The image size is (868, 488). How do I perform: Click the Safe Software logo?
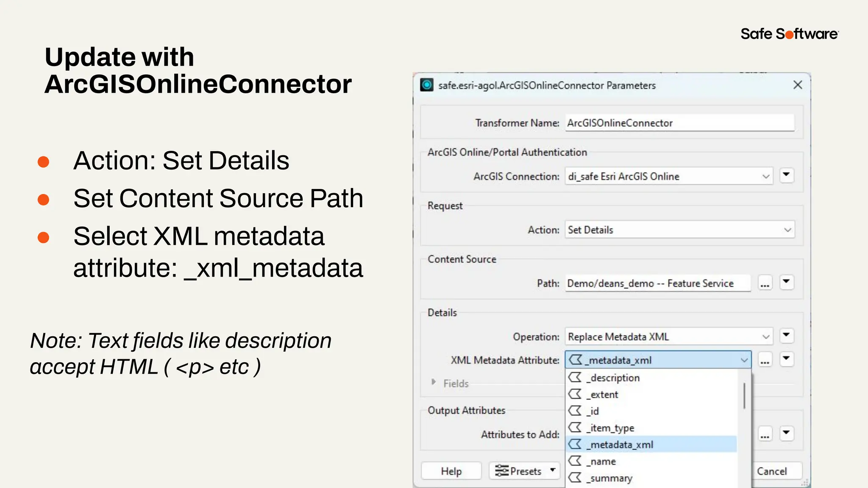coord(790,34)
